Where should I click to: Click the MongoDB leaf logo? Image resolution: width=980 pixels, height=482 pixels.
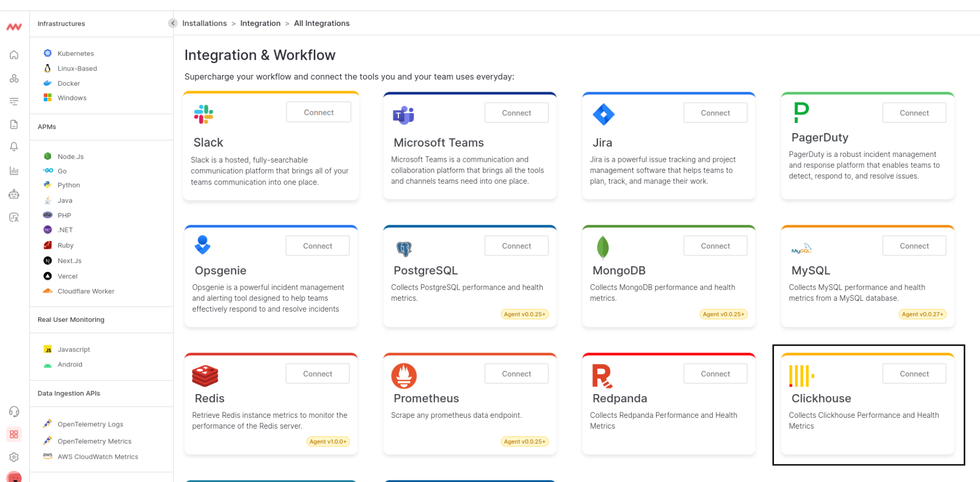tap(603, 247)
